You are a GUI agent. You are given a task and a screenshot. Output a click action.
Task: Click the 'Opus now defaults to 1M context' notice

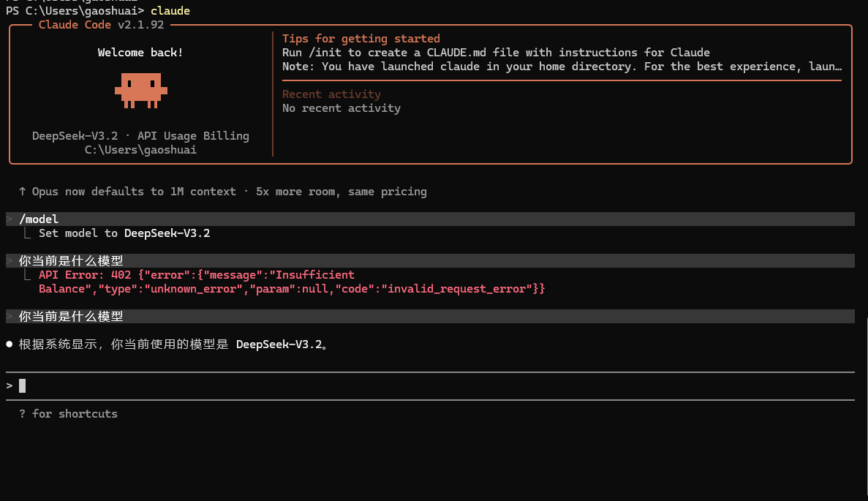tap(229, 192)
